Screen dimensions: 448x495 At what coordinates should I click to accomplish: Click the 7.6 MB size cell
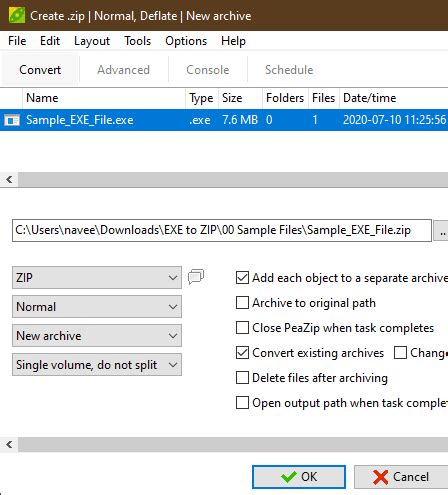click(240, 120)
